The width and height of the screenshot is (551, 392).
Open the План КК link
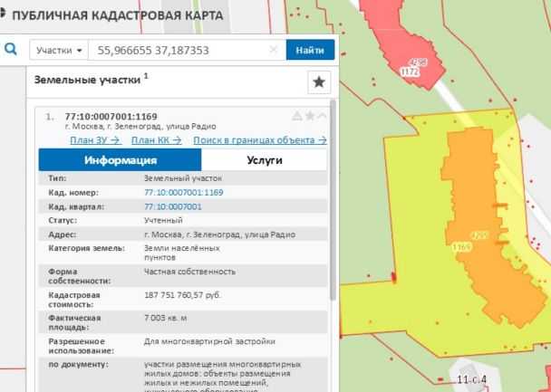point(157,140)
